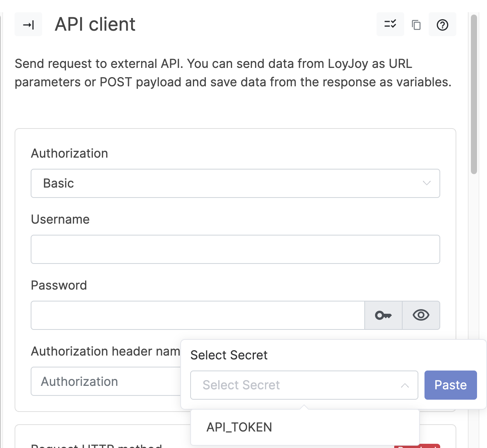Collapse the Select Secret list via its chevron
Image resolution: width=487 pixels, height=448 pixels.
(405, 385)
